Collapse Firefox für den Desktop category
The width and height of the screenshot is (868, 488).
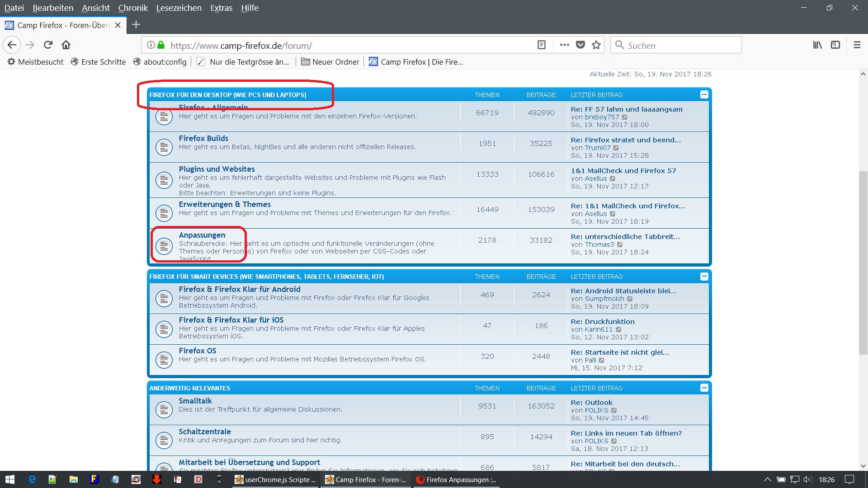click(704, 94)
